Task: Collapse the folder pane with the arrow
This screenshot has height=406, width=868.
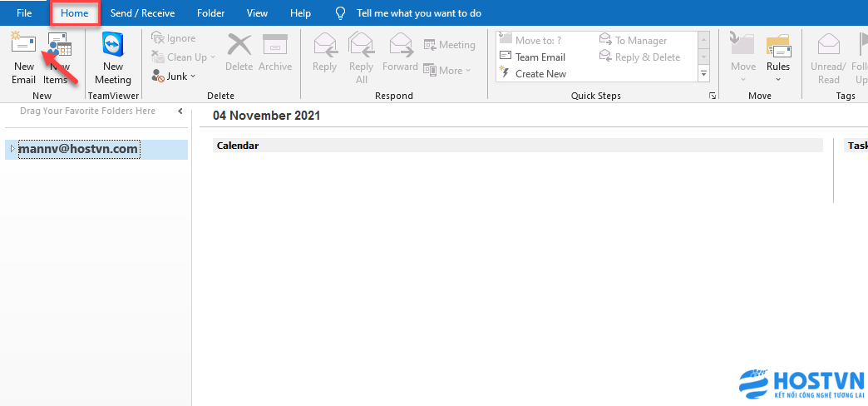Action: coord(180,111)
